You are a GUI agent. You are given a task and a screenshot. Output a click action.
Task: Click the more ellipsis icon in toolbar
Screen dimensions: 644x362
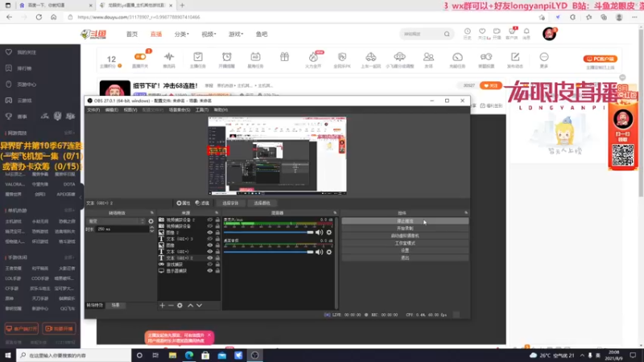[x=544, y=57]
